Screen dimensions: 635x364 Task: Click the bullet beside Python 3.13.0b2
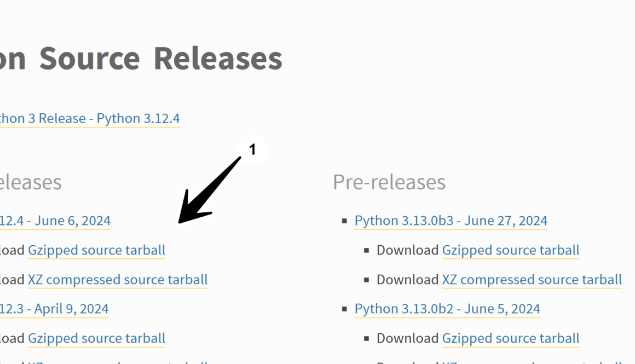(x=344, y=309)
